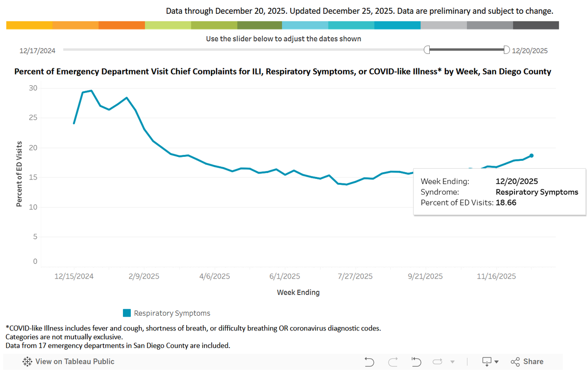Open View on Tableau Public link

[69, 362]
